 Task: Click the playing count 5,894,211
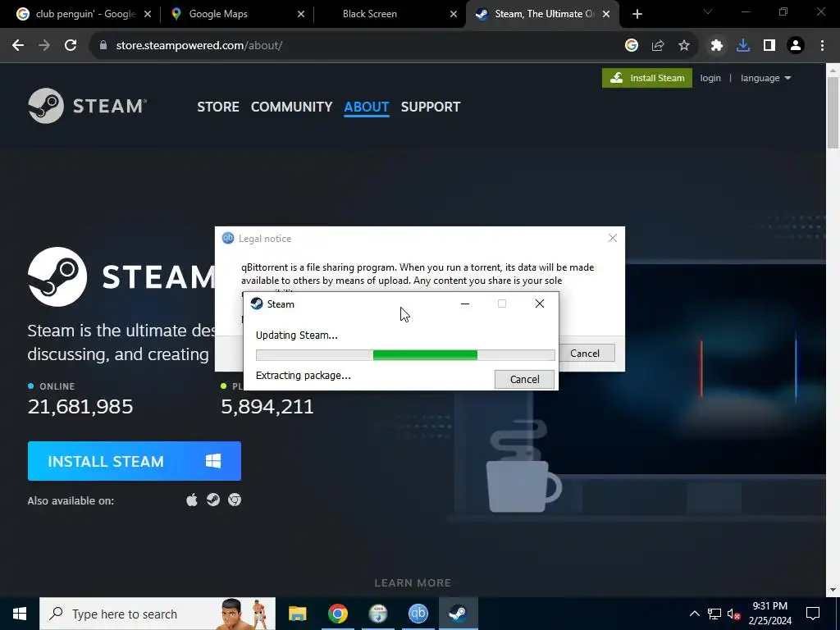pos(267,407)
